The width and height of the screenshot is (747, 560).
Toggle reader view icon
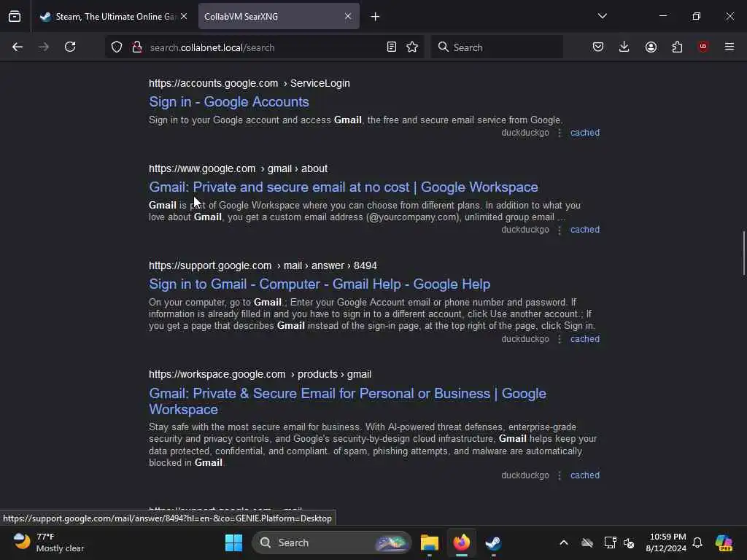(392, 47)
